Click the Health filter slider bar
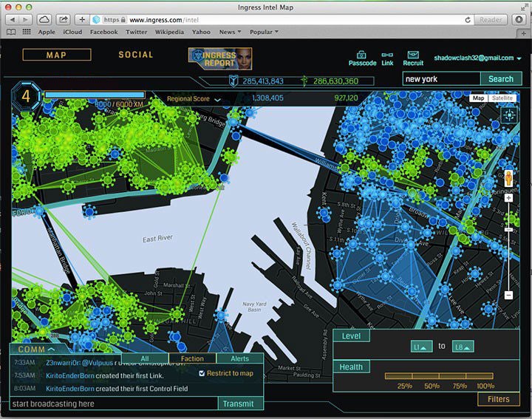 [x=439, y=376]
